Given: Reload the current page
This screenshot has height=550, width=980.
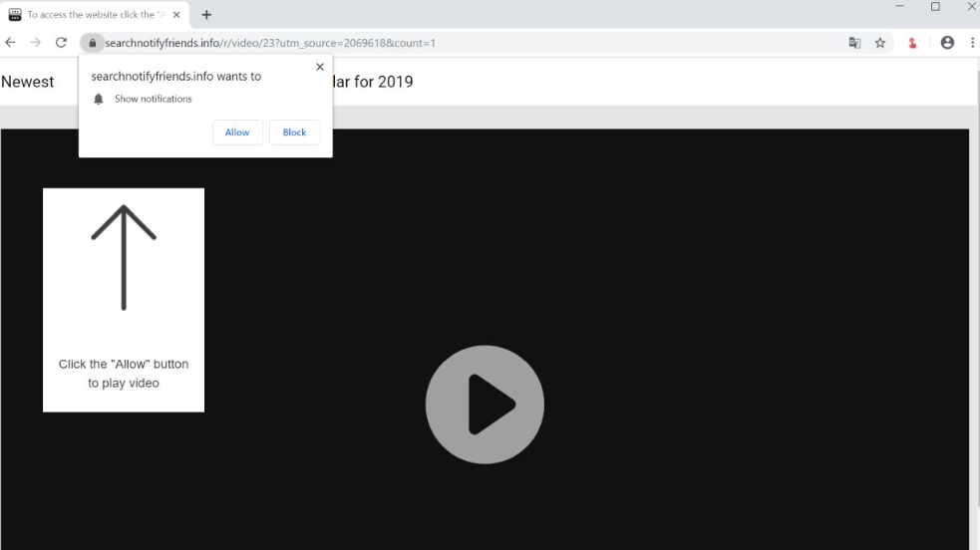Looking at the screenshot, I should (61, 43).
